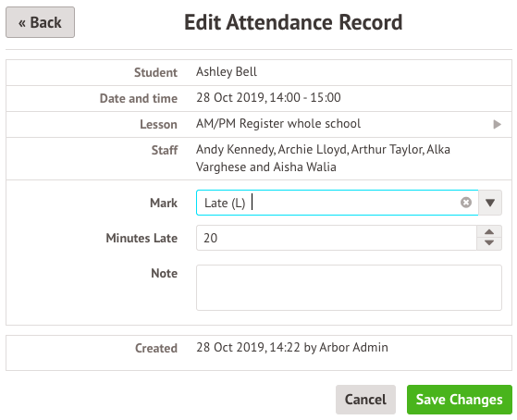Image resolution: width=517 pixels, height=420 pixels.
Task: Expand the Lesson row arrow
Action: (x=497, y=124)
